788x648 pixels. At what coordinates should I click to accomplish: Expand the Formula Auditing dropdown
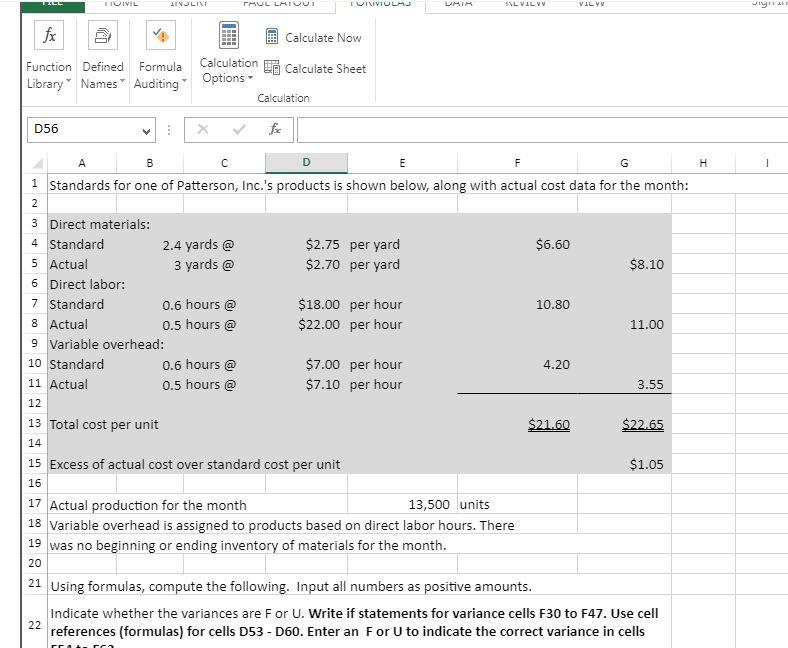tap(184, 81)
